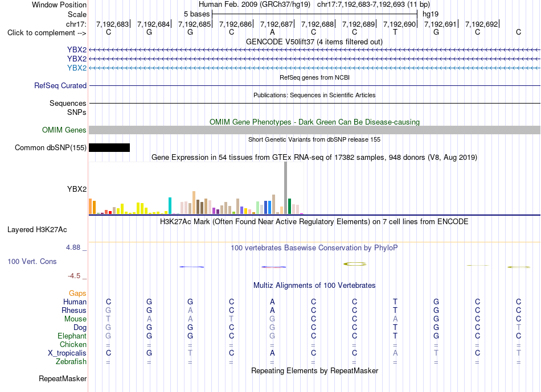Open 100 vertebrates Basewise Conservation by PhyloP
Viewport: 541px width, 392px height.
click(x=314, y=248)
